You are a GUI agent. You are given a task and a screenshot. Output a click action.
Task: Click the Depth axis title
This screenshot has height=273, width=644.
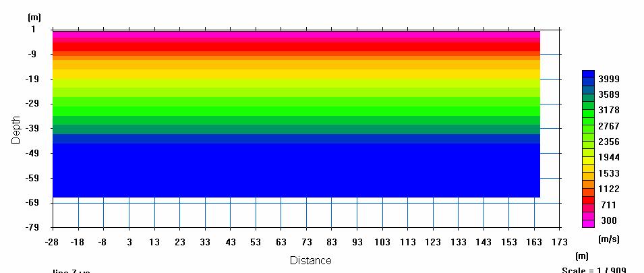pyautogui.click(x=16, y=129)
